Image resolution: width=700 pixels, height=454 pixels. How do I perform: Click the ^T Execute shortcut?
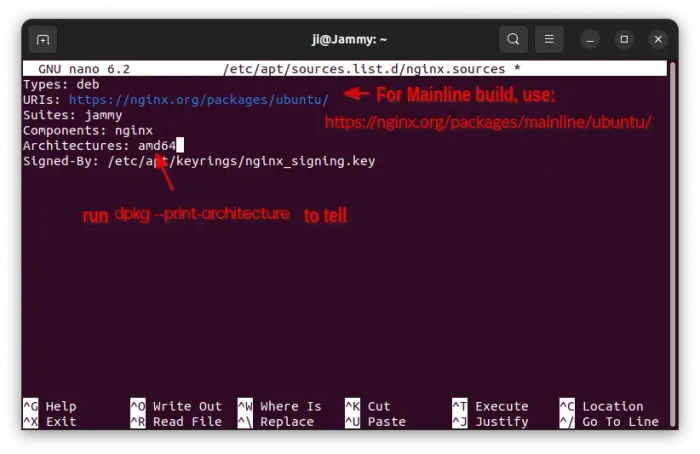[490, 406]
